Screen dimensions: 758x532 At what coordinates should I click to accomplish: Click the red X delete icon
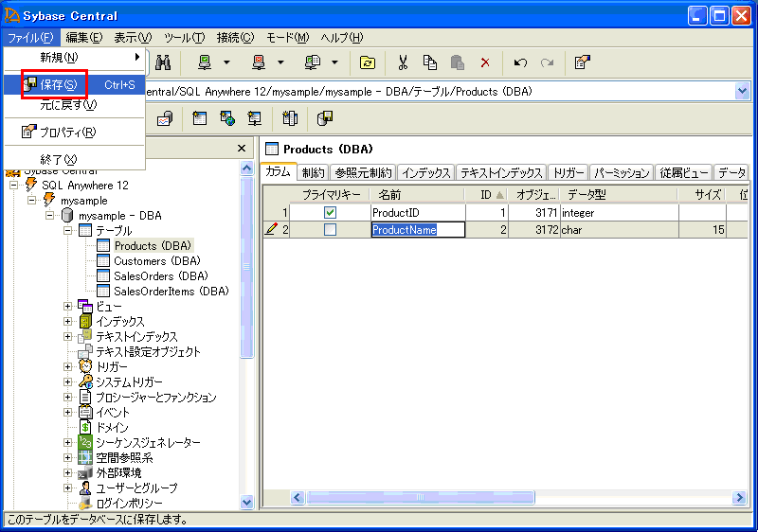tap(485, 62)
